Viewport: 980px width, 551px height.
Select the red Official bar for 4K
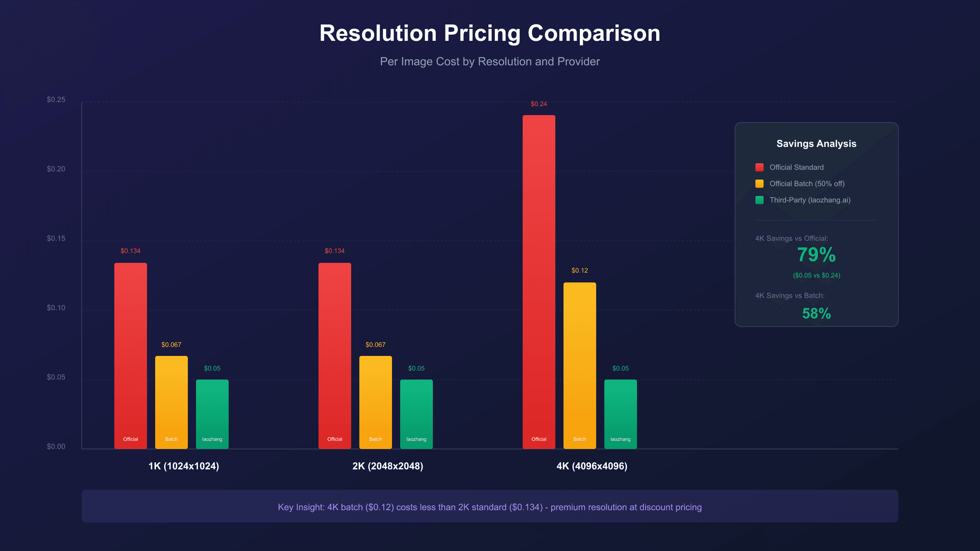[539, 282]
